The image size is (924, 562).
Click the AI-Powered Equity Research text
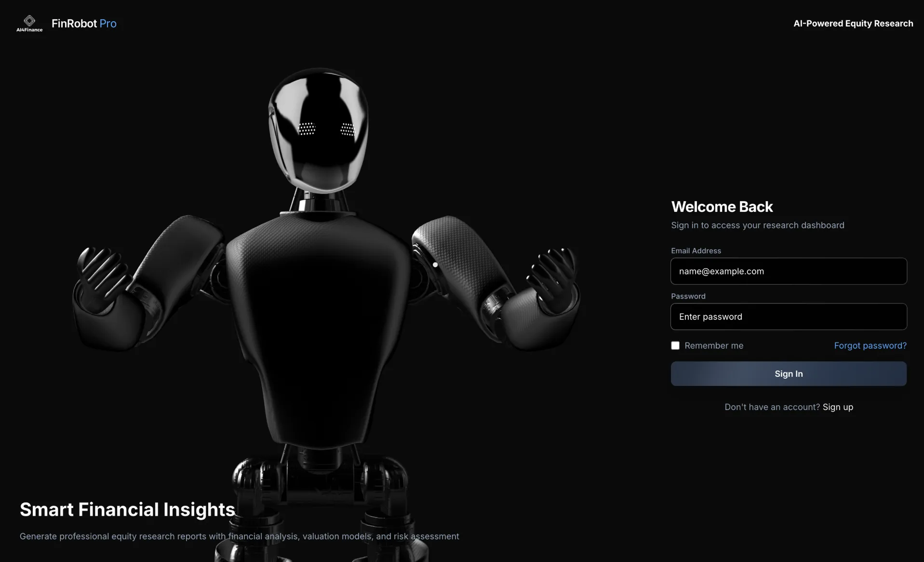(x=853, y=23)
